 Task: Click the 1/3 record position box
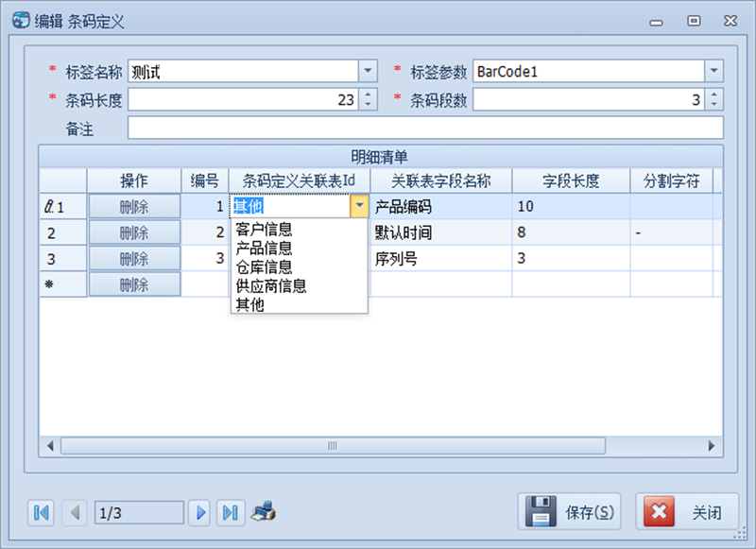139,512
